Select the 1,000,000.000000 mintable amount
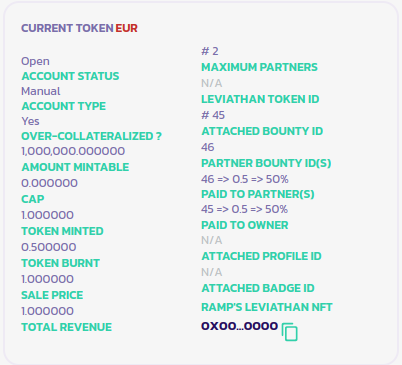This screenshot has height=365, width=402. (x=73, y=151)
